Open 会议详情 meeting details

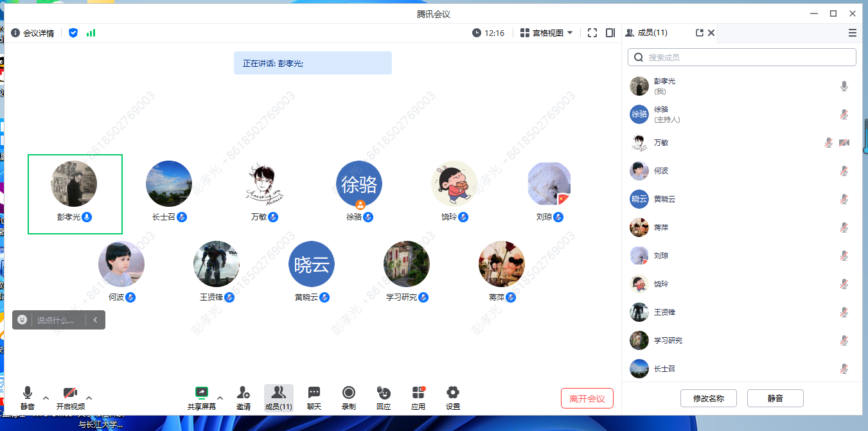(33, 33)
